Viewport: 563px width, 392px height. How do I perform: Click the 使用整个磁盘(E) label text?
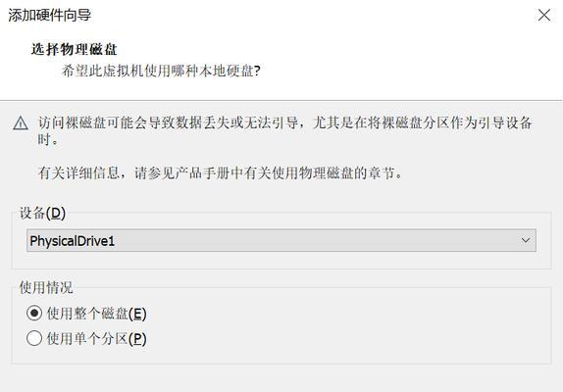[x=96, y=314]
